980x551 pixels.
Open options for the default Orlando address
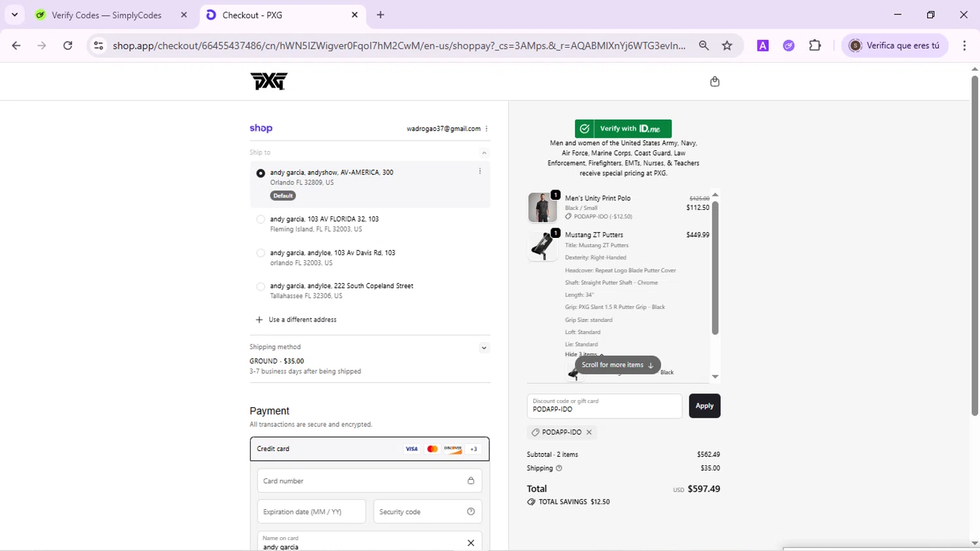(480, 171)
